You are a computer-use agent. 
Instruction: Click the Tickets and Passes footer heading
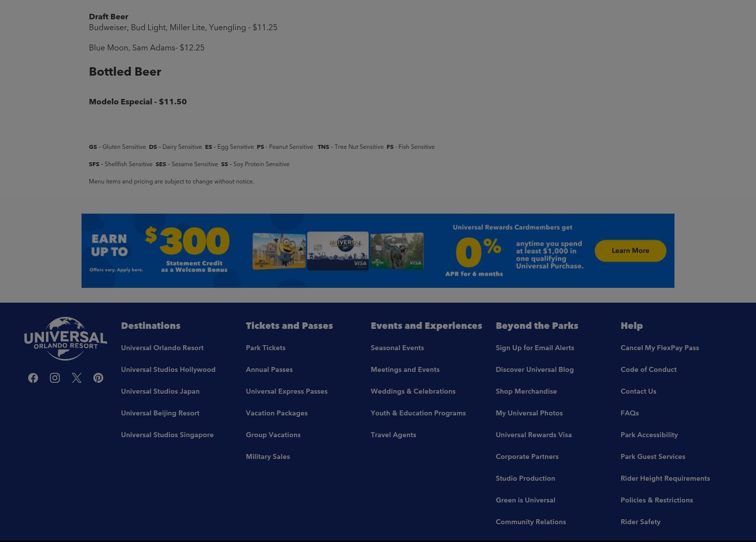pyautogui.click(x=290, y=326)
